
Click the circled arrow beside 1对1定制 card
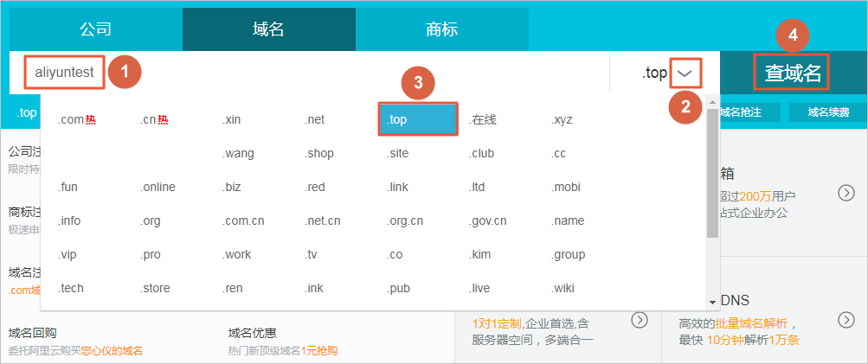pyautogui.click(x=639, y=320)
